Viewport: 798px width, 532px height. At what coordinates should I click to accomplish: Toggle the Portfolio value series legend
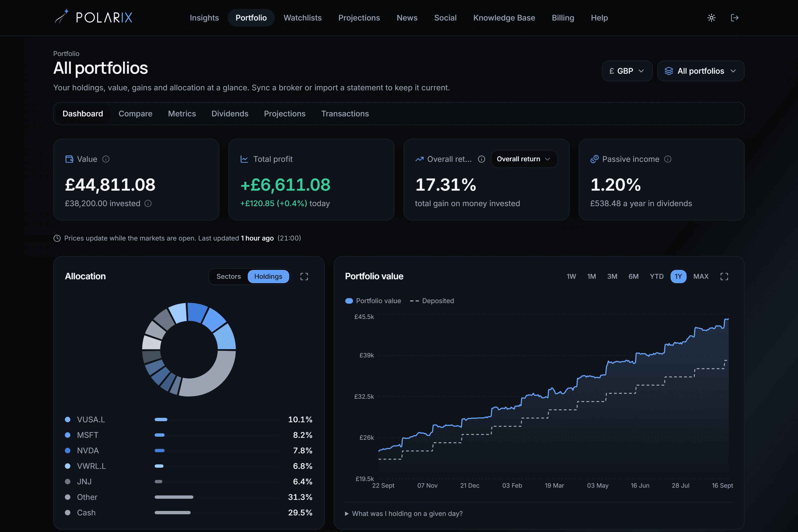(x=373, y=301)
